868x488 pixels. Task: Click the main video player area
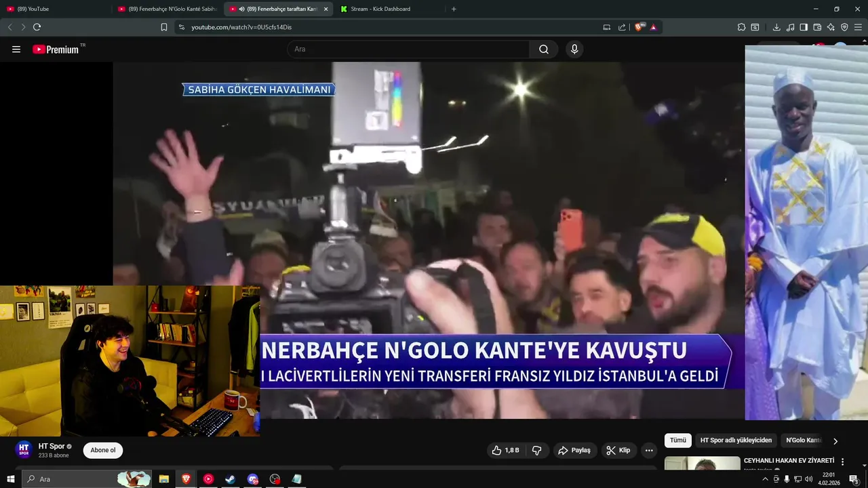[429, 241]
